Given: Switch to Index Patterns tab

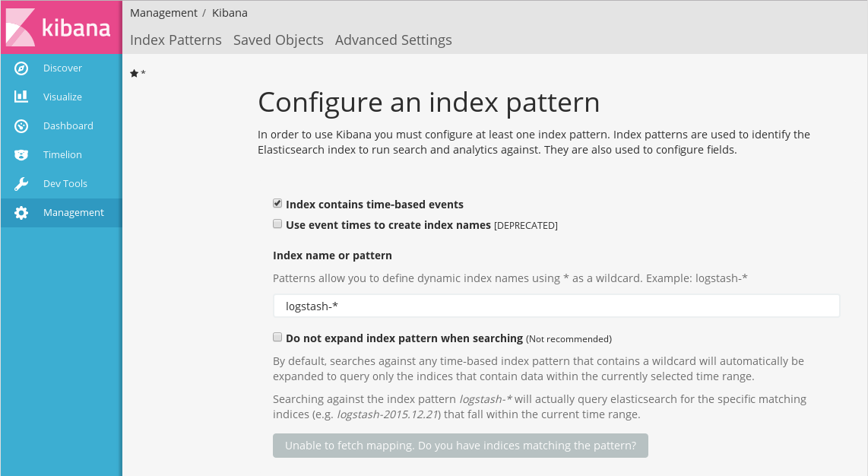Looking at the screenshot, I should pyautogui.click(x=176, y=40).
